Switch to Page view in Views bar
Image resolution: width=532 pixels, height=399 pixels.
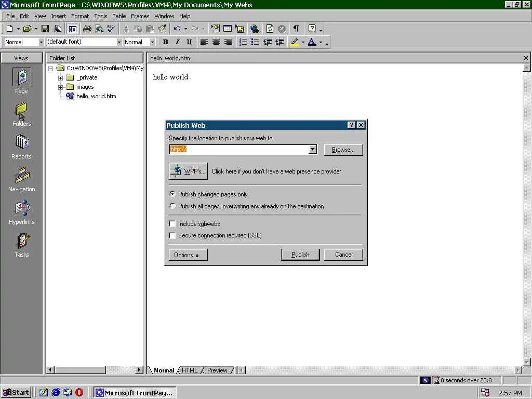pos(21,81)
